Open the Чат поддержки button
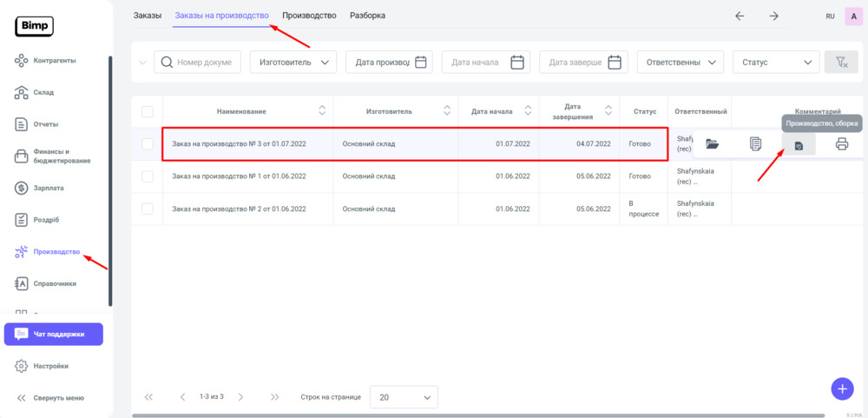 coord(54,334)
